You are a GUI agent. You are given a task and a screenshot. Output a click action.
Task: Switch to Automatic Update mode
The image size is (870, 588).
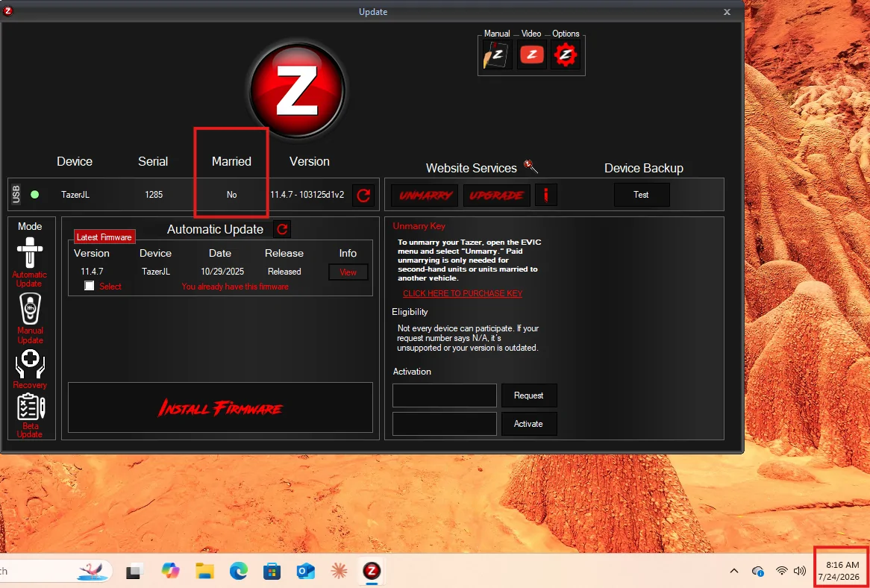(x=30, y=262)
